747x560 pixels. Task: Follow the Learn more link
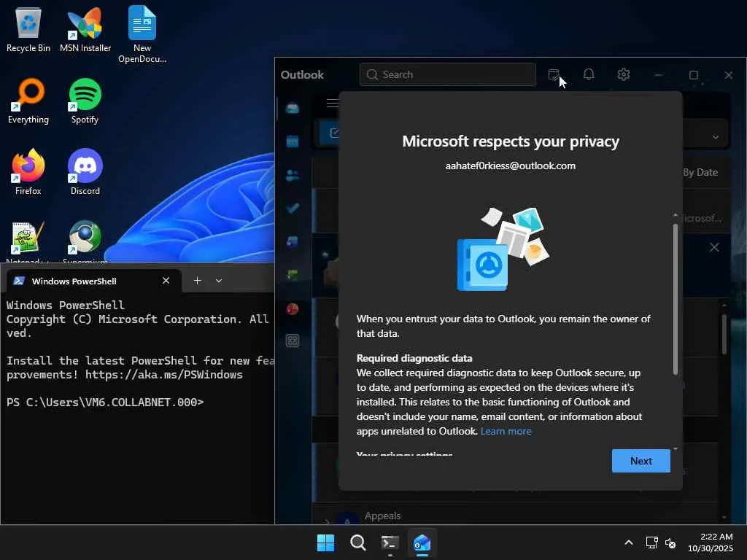pos(506,431)
